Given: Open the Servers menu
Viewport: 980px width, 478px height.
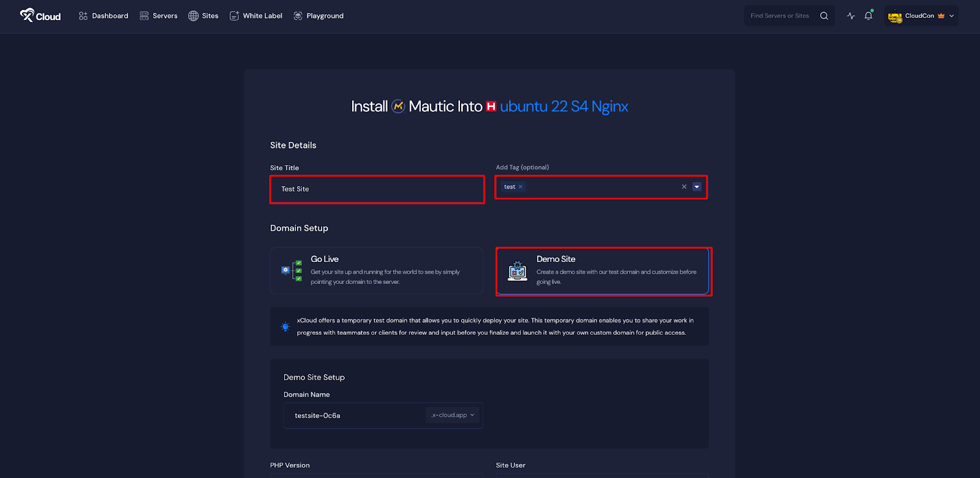Looking at the screenshot, I should (x=159, y=16).
